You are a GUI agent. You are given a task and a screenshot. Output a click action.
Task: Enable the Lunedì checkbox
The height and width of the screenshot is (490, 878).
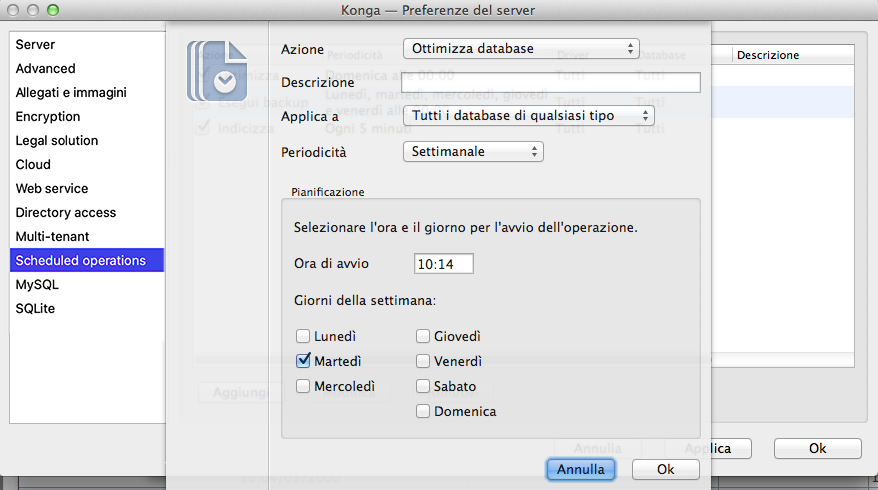tap(304, 337)
